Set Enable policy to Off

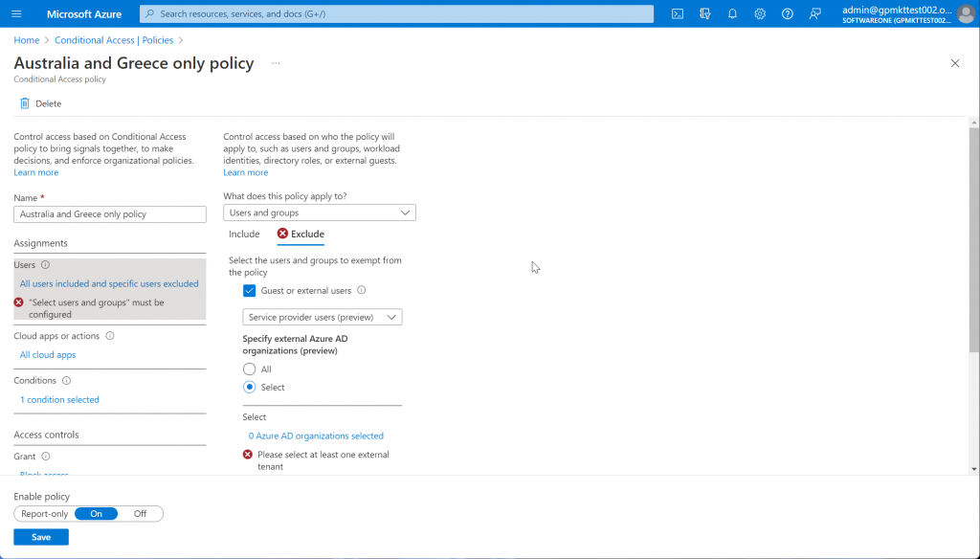(x=140, y=514)
